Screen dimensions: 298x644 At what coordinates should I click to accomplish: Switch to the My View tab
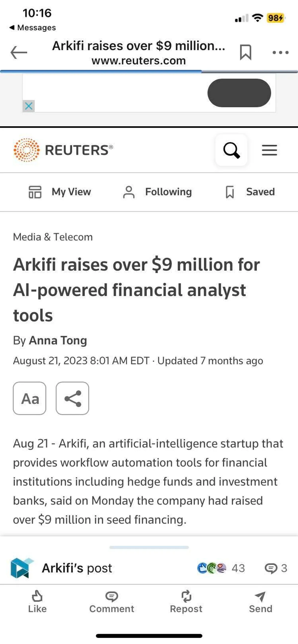point(60,192)
